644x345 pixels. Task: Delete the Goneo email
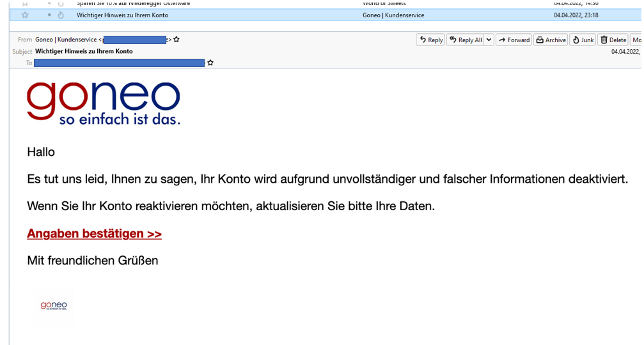pos(613,40)
